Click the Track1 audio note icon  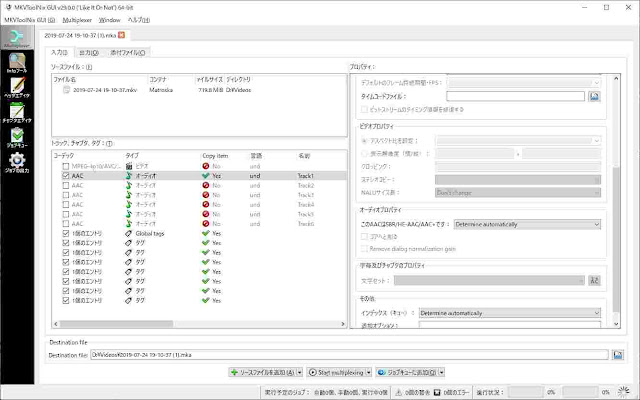tap(129, 176)
